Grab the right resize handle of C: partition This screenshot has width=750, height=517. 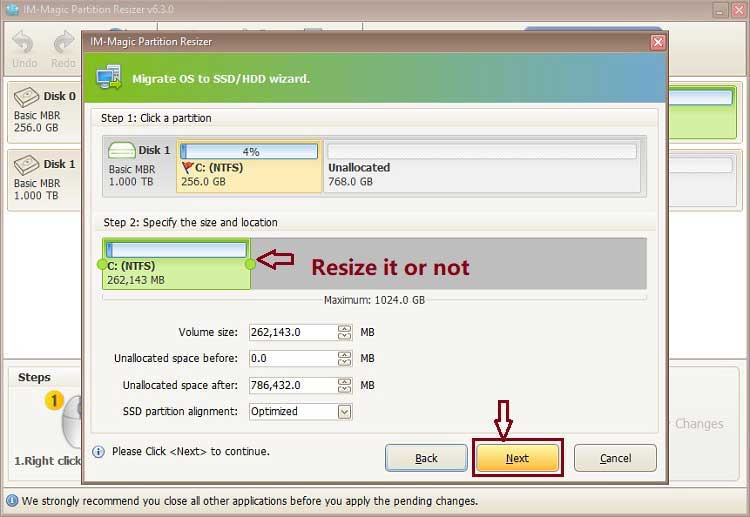(x=250, y=264)
